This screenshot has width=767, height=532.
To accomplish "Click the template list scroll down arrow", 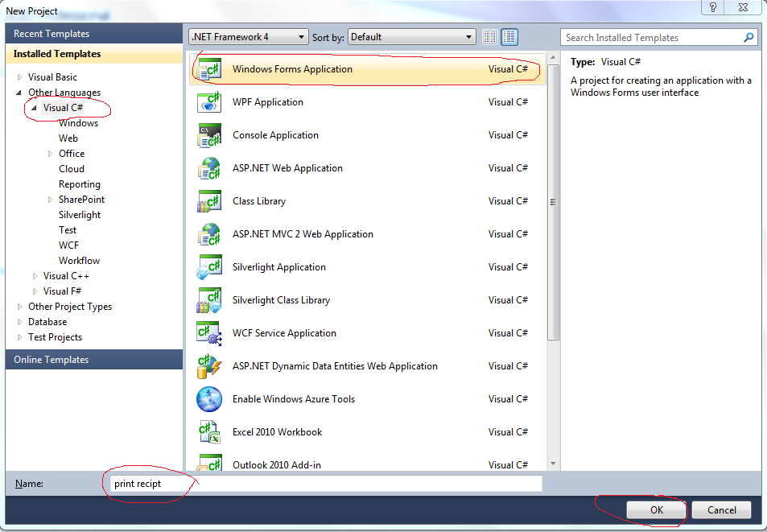I will click(x=553, y=464).
